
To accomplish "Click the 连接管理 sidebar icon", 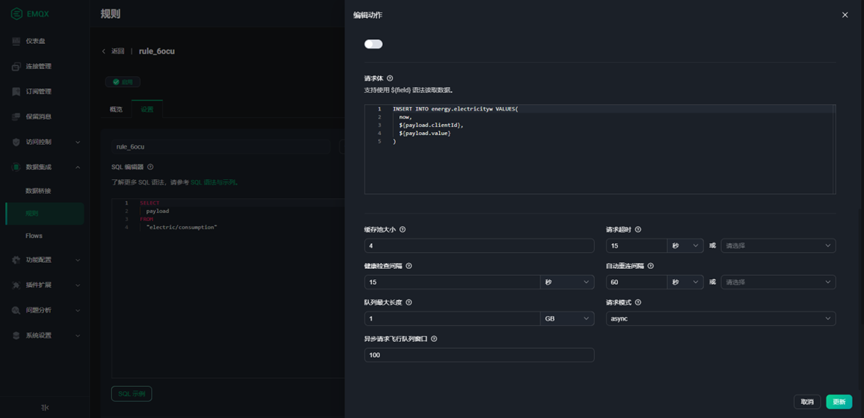I will [17, 66].
